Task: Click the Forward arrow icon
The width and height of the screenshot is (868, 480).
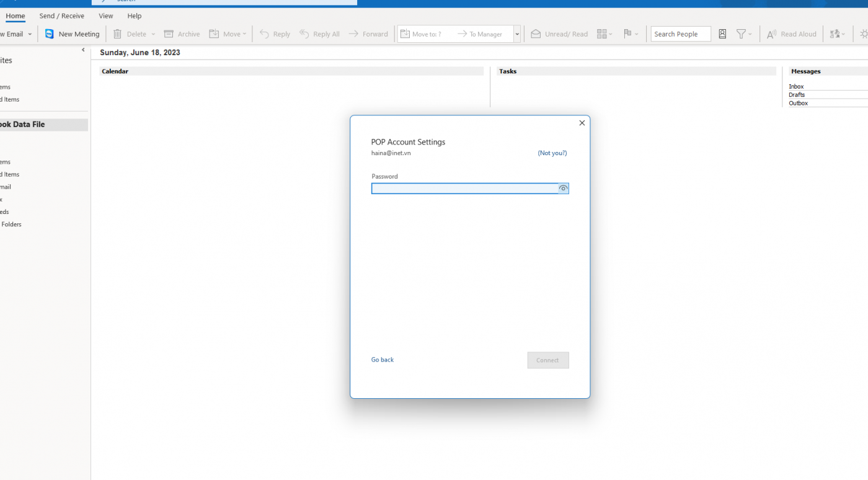Action: point(353,34)
